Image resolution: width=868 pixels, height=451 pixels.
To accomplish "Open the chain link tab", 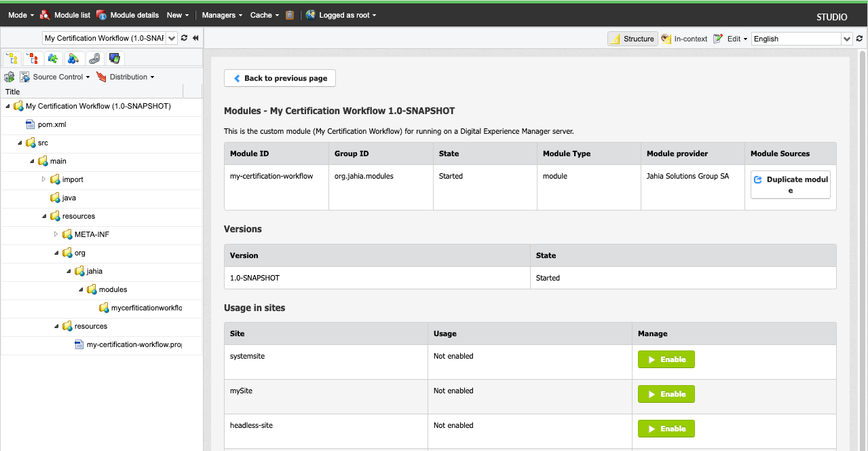I will pos(94,58).
